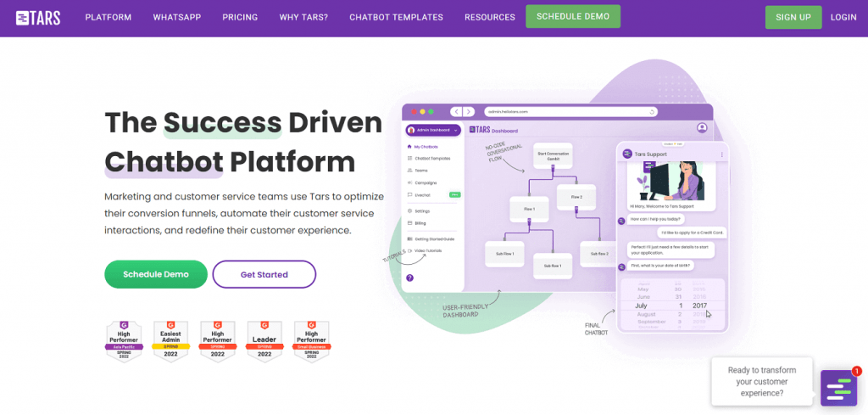The height and width of the screenshot is (415, 868).
Task: Click the purple help question mark in mockup
Action: pos(409,278)
